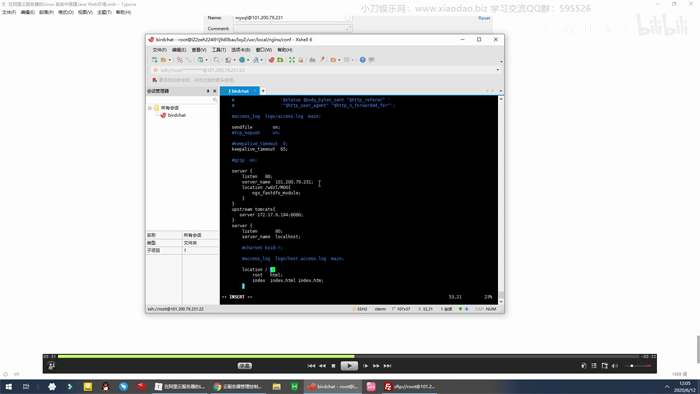Click the chat bubble icon in toolbar

(372, 60)
